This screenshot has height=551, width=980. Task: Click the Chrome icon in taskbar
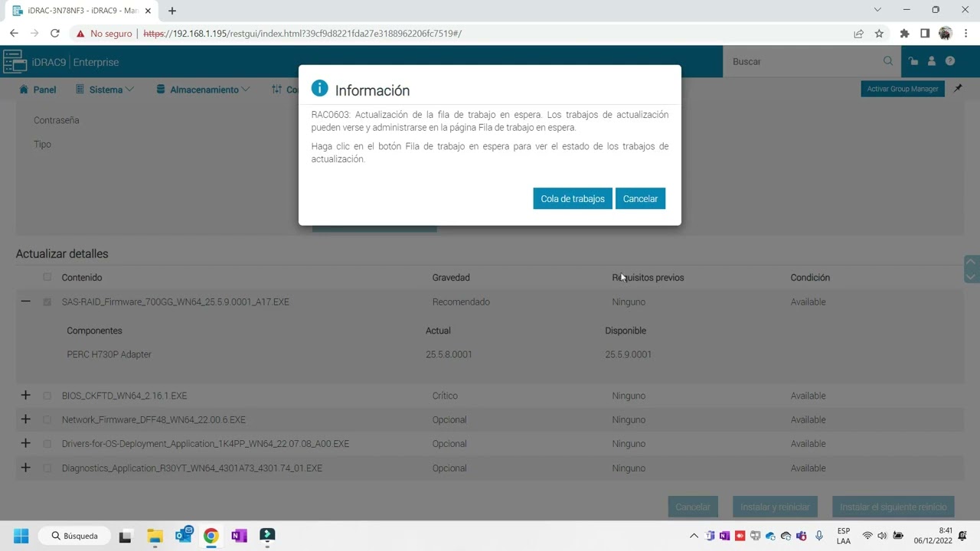pyautogui.click(x=211, y=536)
